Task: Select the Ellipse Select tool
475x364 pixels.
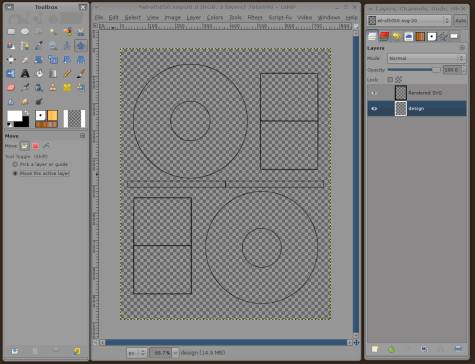Action: 25,32
